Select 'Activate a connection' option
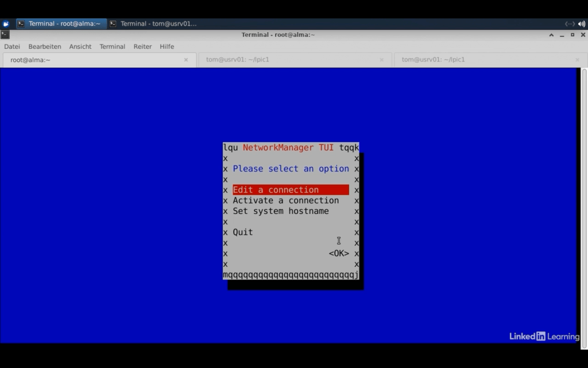 285,201
